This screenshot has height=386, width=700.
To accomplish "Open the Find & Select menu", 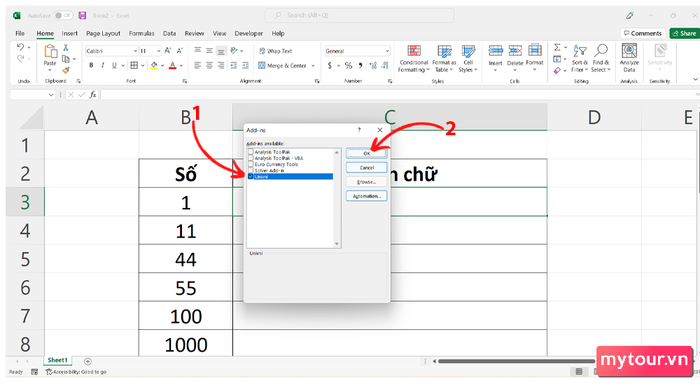I will tap(600, 58).
